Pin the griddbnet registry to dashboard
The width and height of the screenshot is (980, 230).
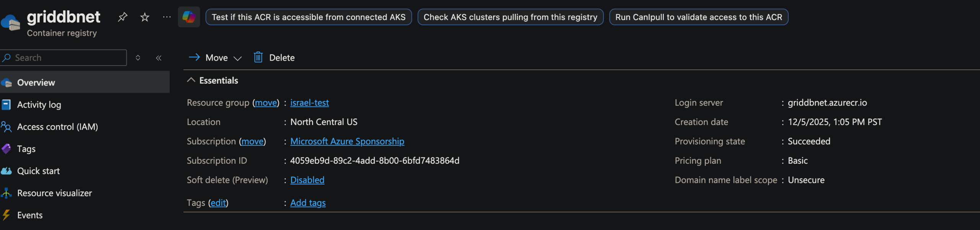point(122,17)
